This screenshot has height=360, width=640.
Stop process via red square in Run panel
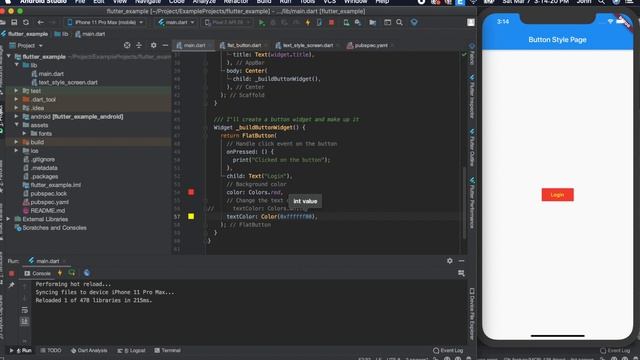11,273
